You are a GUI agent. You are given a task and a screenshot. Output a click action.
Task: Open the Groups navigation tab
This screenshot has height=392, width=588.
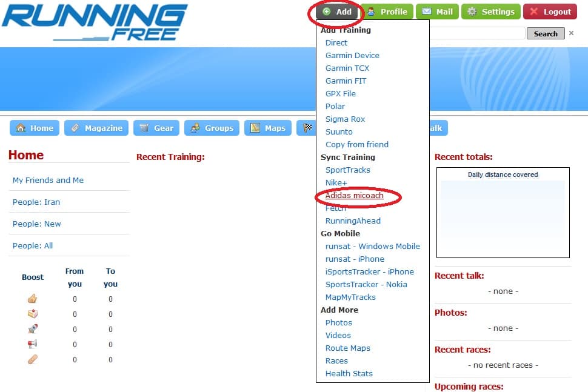click(212, 128)
